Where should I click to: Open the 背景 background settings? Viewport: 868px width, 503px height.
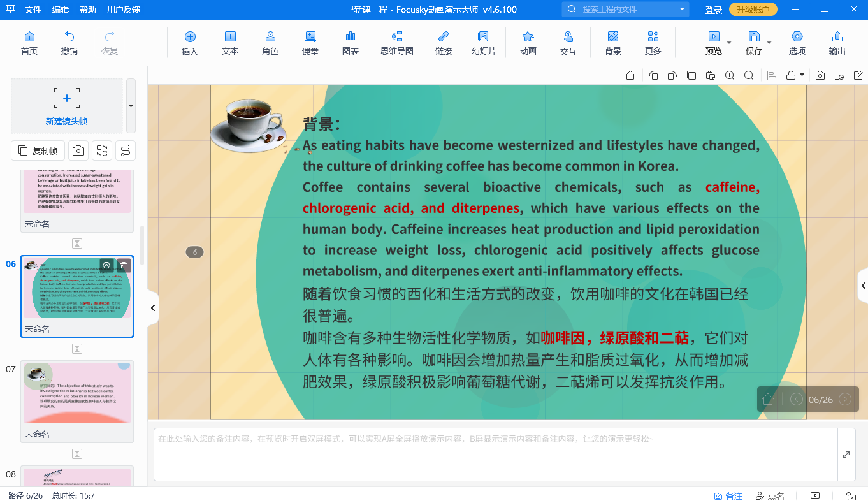(x=613, y=43)
